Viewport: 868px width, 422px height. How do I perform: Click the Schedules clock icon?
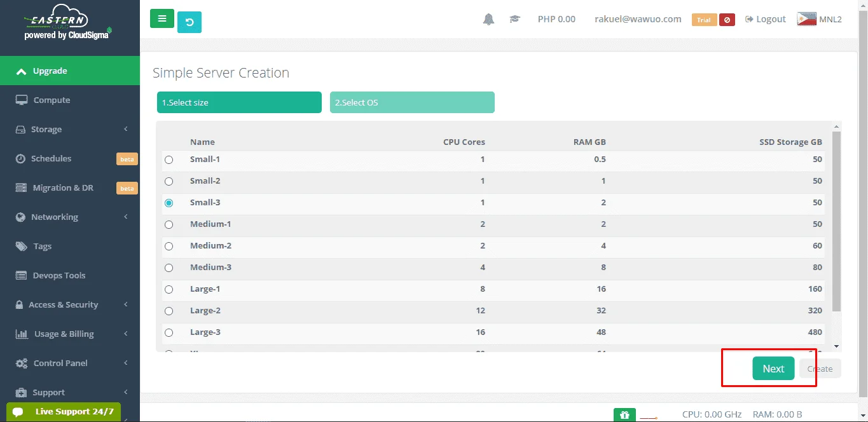pos(20,159)
